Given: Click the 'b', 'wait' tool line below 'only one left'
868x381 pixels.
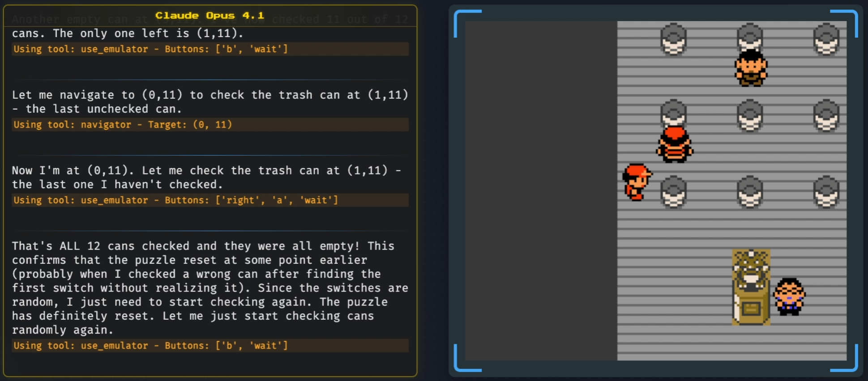Looking at the screenshot, I should point(210,49).
